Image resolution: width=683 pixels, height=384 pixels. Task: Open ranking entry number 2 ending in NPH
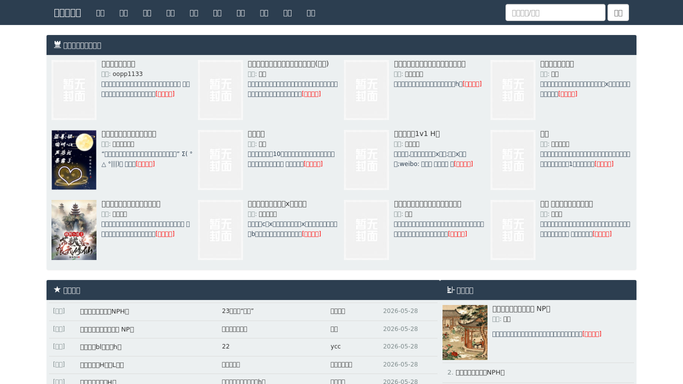[480, 373]
